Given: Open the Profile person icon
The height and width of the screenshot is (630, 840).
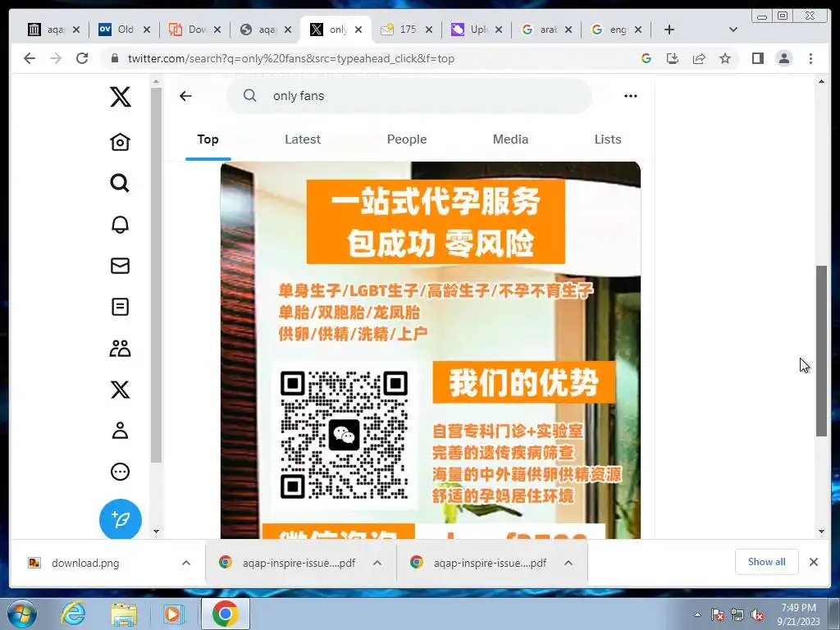Looking at the screenshot, I should (120, 431).
